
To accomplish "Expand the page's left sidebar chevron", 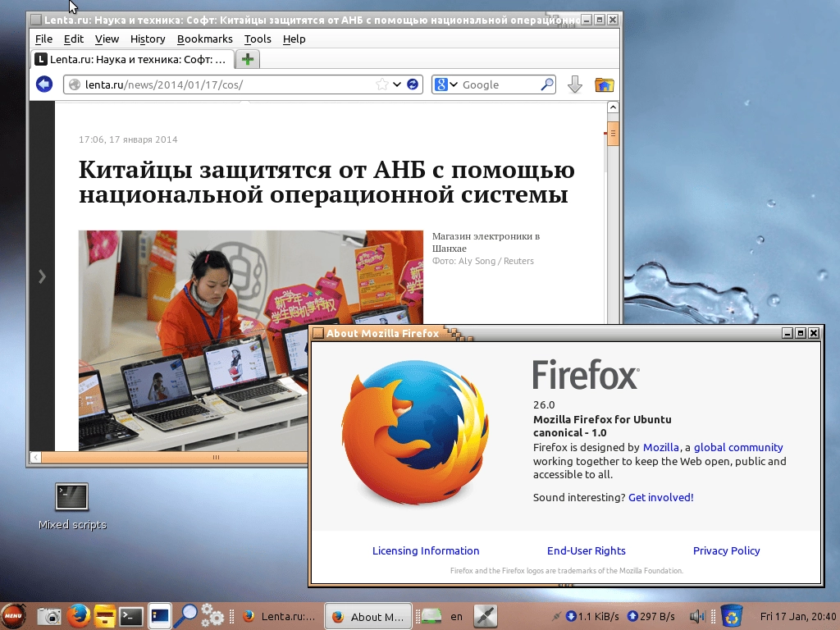I will [42, 276].
